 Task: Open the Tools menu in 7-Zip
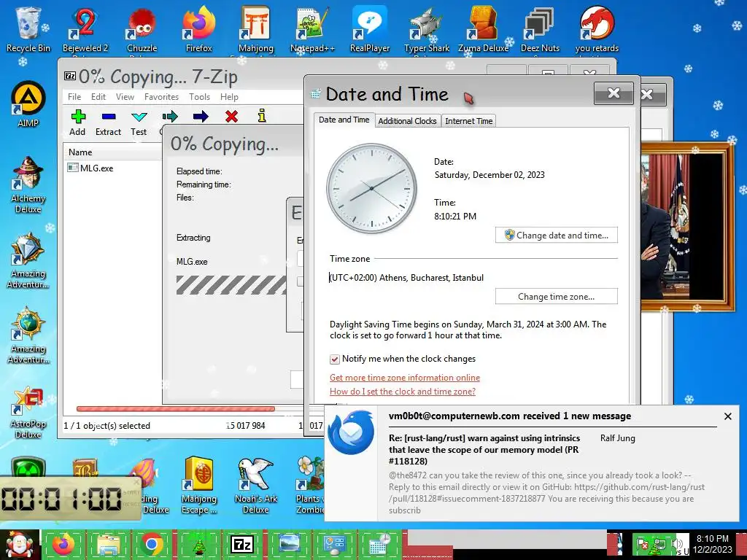click(199, 97)
